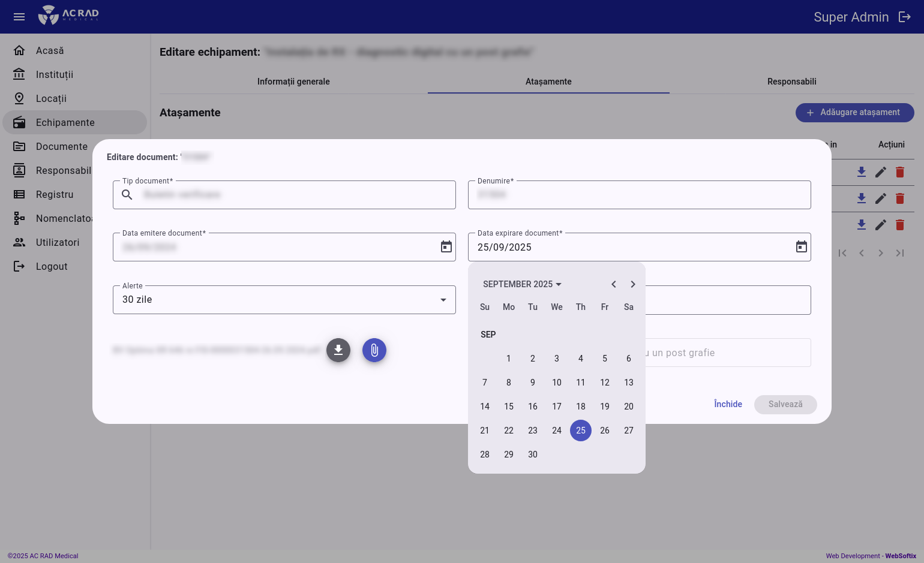Screen dimensions: 924x563
Task: Go to next month with the right chevron
Action: (x=633, y=284)
